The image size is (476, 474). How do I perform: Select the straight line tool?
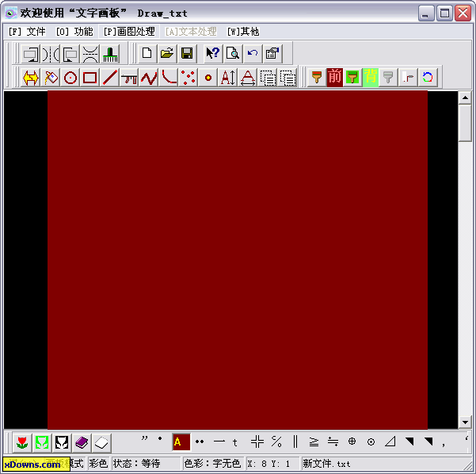click(110, 78)
